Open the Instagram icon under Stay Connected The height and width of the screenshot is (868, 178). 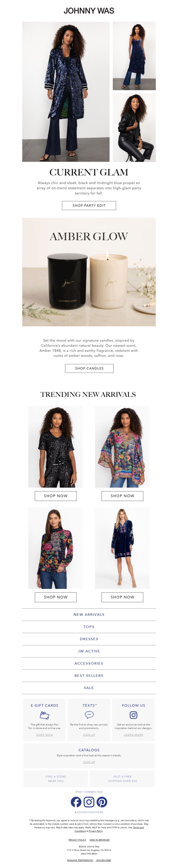tap(89, 802)
